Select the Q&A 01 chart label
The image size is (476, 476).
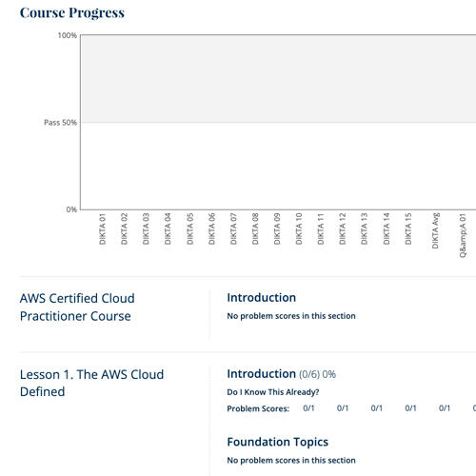tap(463, 235)
